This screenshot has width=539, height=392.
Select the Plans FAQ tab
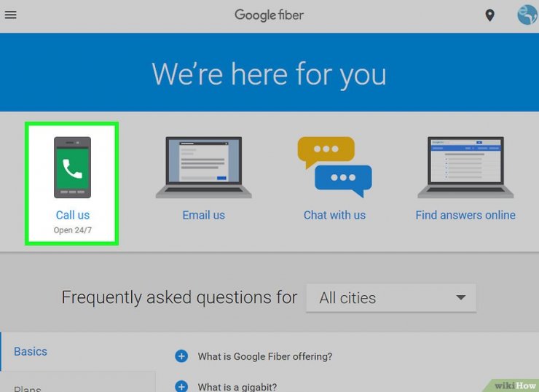coord(78,382)
